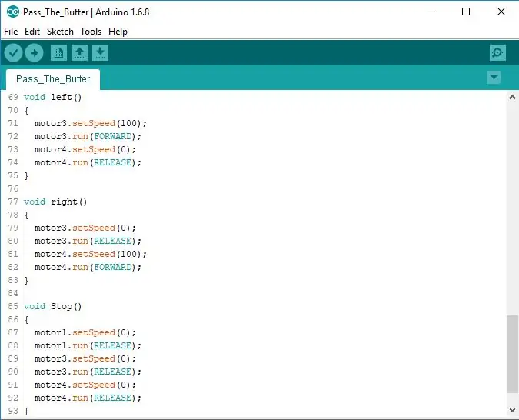Click line 89 'motor3.setSpeed(0);'
The image size is (519, 420).
pos(85,358)
